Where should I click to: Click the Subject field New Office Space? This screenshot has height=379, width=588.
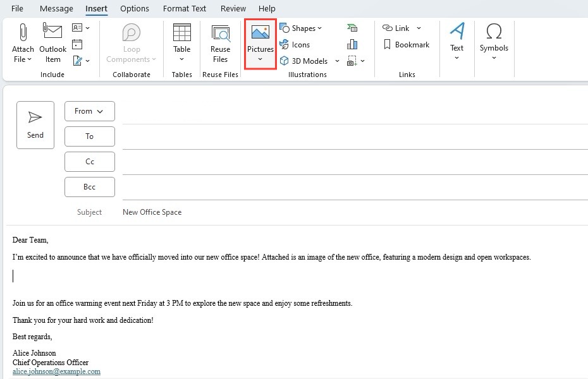pos(152,212)
